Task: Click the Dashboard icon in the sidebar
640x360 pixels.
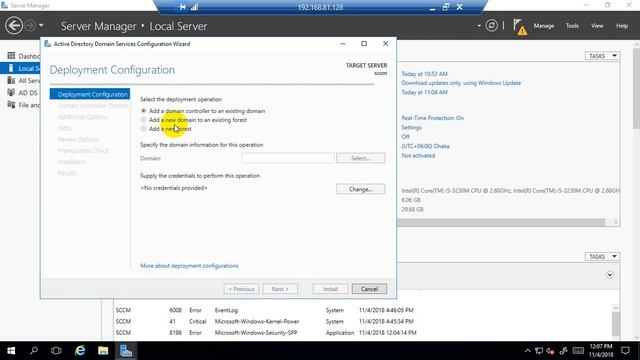Action: 11,56
